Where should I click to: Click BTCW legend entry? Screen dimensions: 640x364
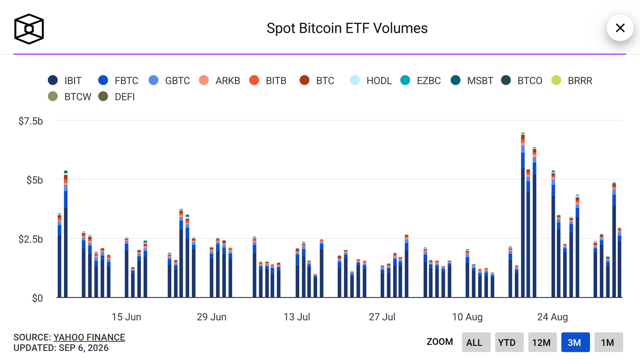click(x=69, y=97)
